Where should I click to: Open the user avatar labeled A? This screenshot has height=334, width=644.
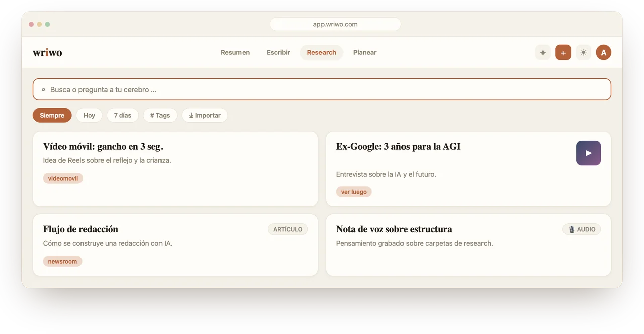604,52
